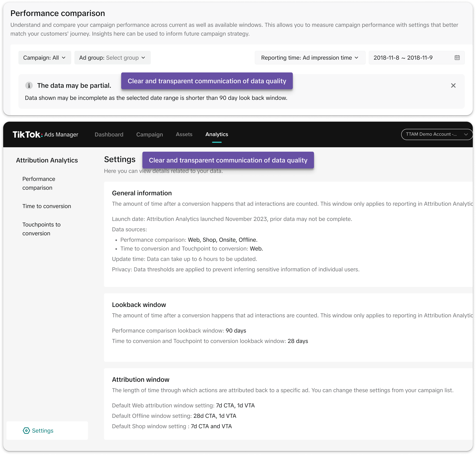Select Time to conversion sidebar item
Viewport: 476px width, 455px height.
coord(47,206)
